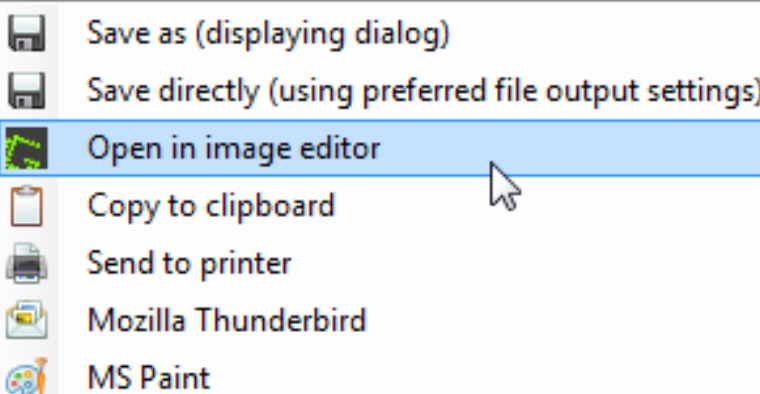Click the floppy disk icon beside Save as
760x394 pixels.
(x=27, y=33)
